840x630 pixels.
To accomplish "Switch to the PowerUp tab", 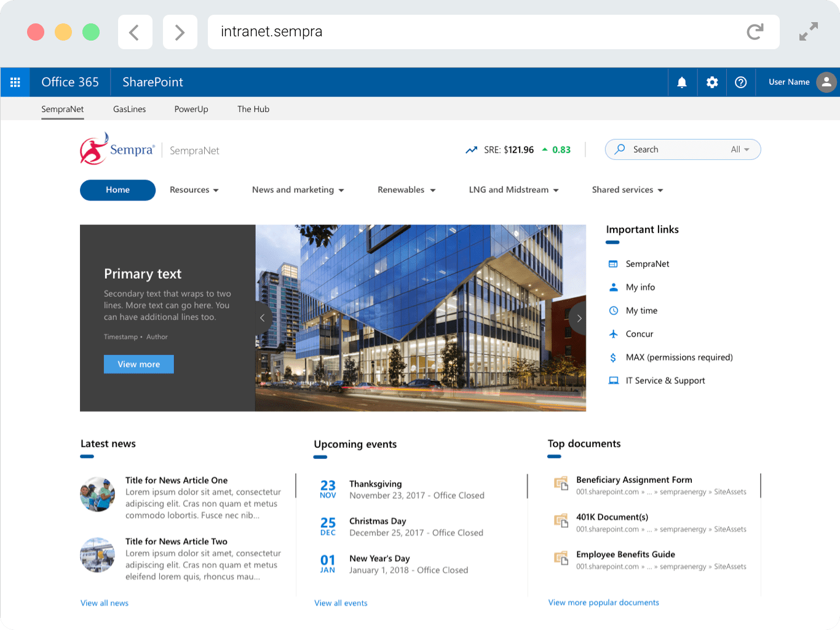I will tap(191, 109).
